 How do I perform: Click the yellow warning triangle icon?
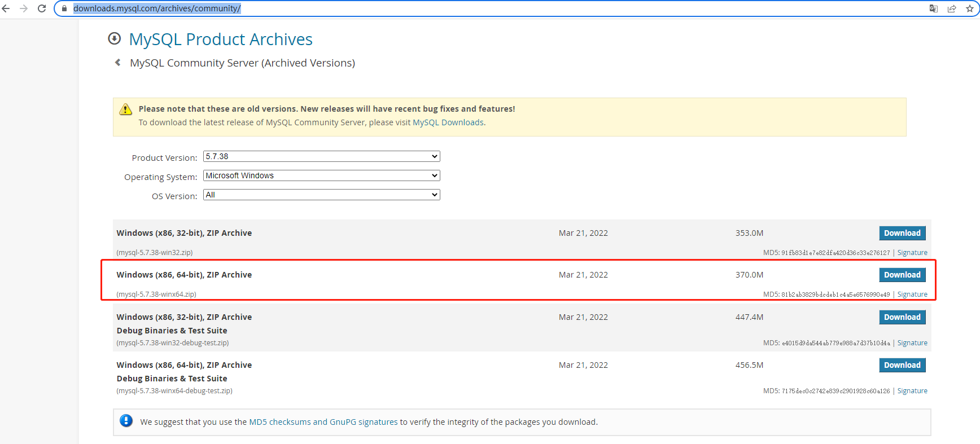125,109
